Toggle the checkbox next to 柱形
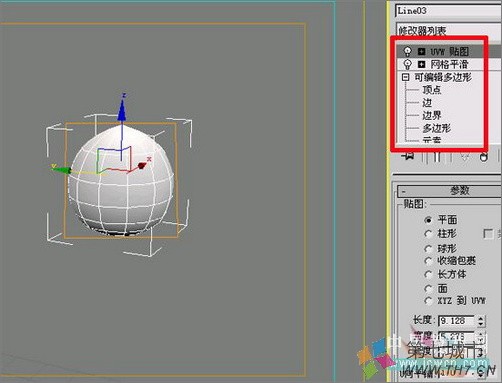The width and height of the screenshot is (502, 383). click(488, 234)
